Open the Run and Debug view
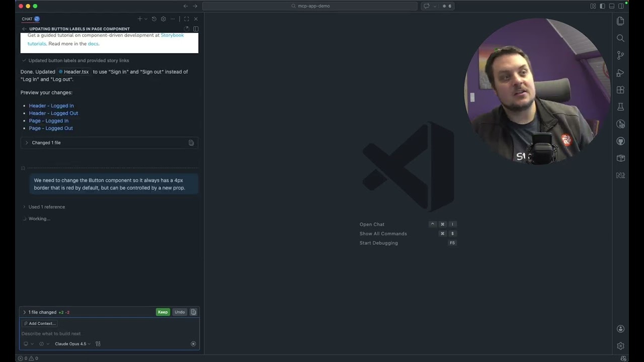644x362 pixels. pyautogui.click(x=620, y=73)
